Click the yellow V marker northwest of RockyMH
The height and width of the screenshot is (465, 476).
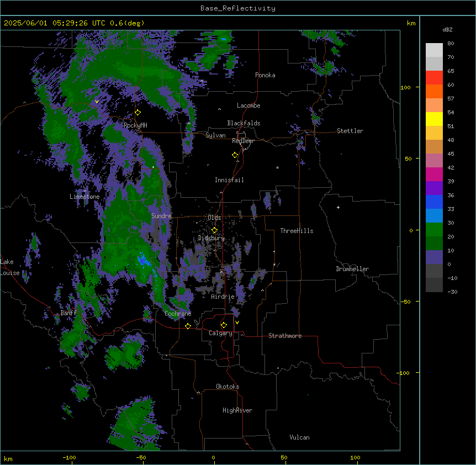coord(97,102)
